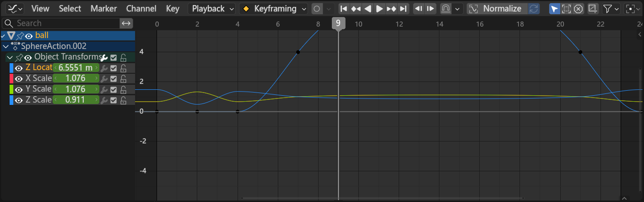Select the Circle Select tool
Viewport: 644px width, 202px height.
[x=579, y=8]
